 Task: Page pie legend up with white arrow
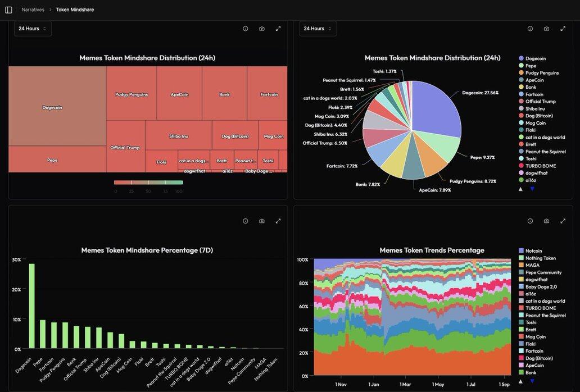pos(521,189)
